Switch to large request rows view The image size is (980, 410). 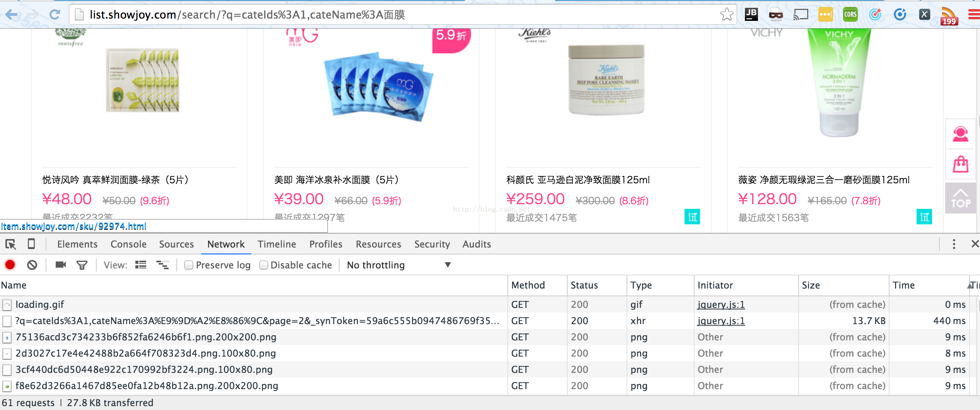[141, 265]
